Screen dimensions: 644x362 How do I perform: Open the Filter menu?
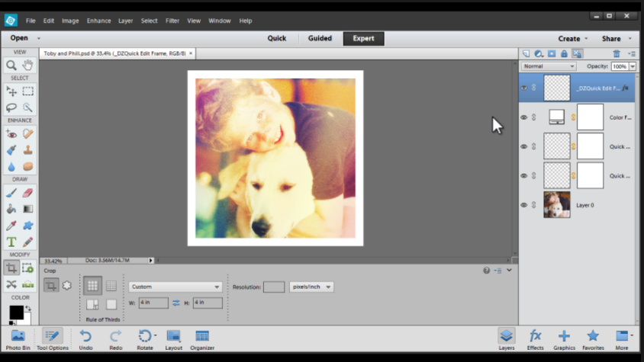click(172, 21)
